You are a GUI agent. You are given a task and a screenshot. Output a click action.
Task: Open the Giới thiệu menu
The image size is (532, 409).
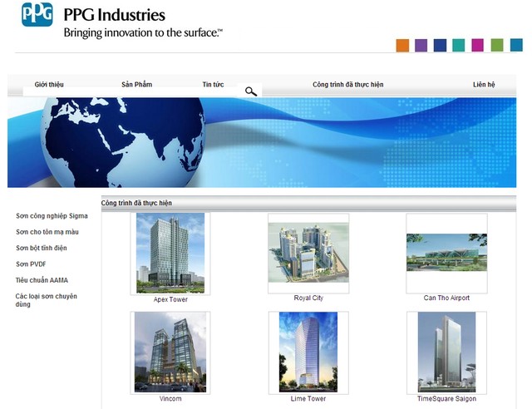point(49,84)
